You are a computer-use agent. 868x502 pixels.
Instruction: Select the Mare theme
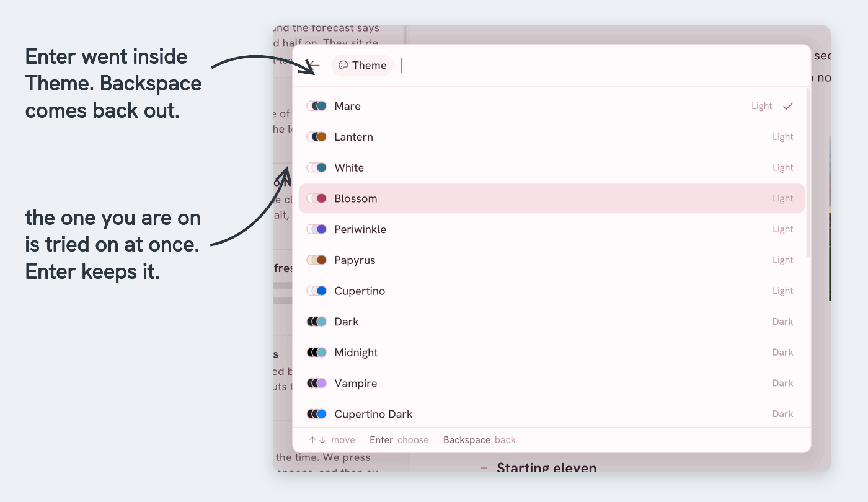[552, 106]
